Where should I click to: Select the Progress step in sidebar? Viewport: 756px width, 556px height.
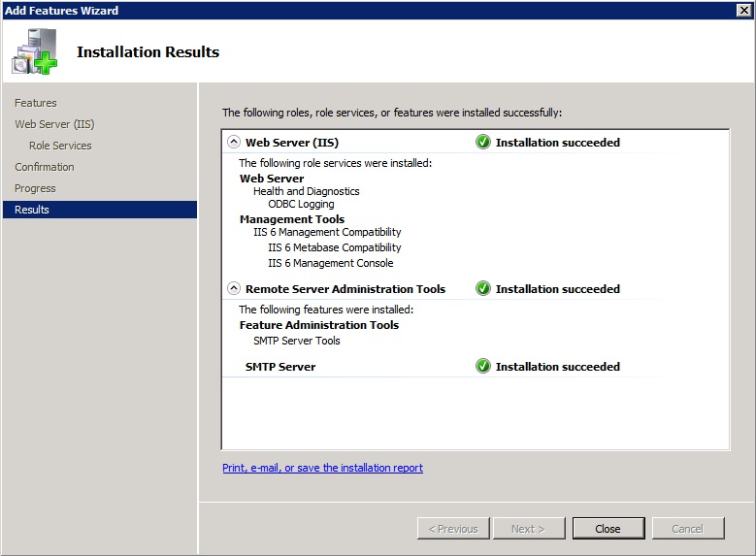[35, 188]
